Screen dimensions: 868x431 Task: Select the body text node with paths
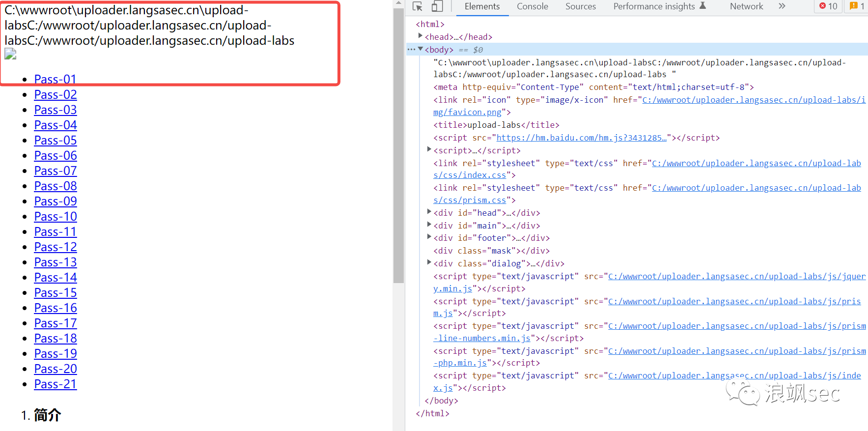pos(640,68)
